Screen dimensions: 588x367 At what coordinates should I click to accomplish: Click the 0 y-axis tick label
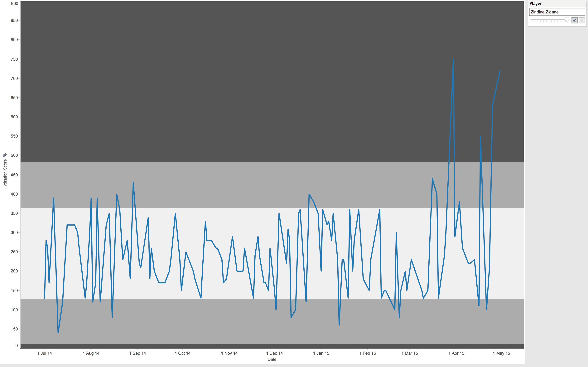coord(17,345)
